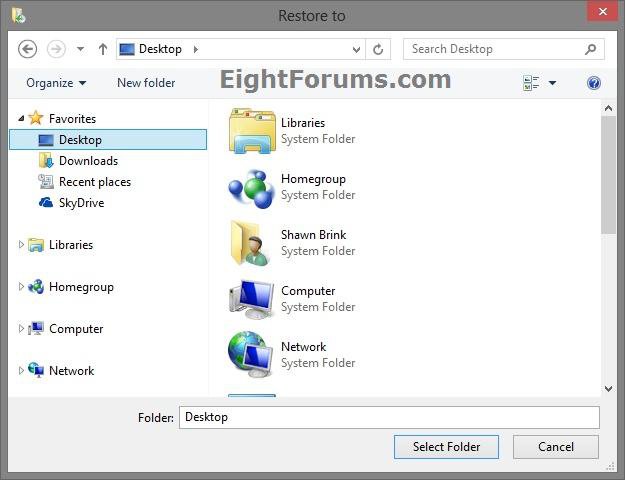Viewport: 625px width, 480px height.
Task: Open the change view dropdown arrow
Action: pyautogui.click(x=552, y=83)
